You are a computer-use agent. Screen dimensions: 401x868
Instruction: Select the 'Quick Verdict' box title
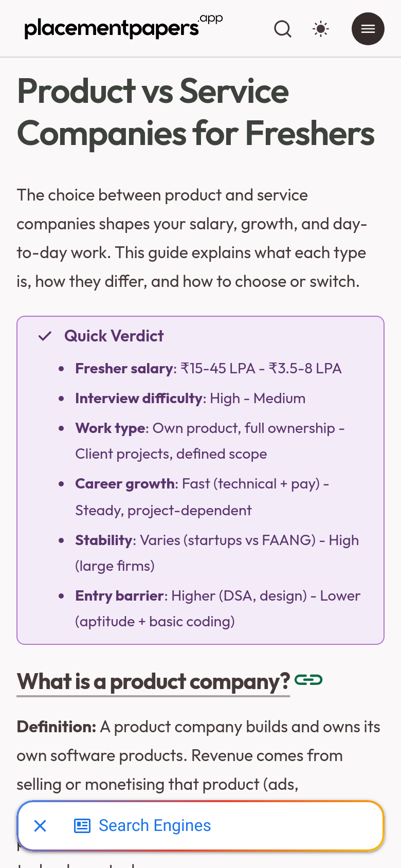click(114, 336)
